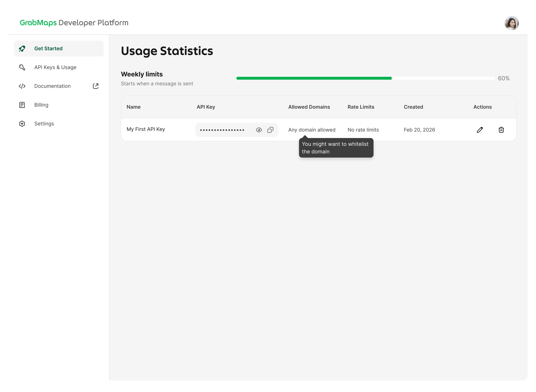Click the Billing receipt icon
Screen dimensions: 536x392
22,105
